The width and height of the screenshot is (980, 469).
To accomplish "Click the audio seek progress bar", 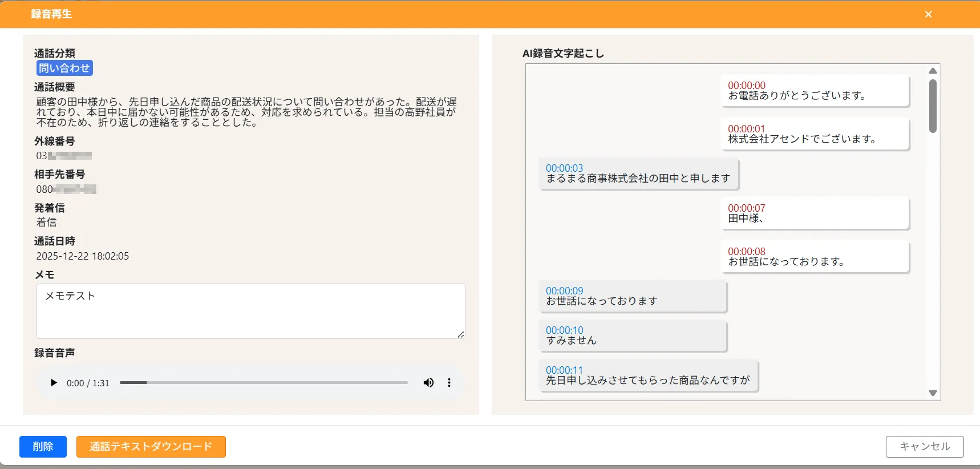I will (x=264, y=383).
